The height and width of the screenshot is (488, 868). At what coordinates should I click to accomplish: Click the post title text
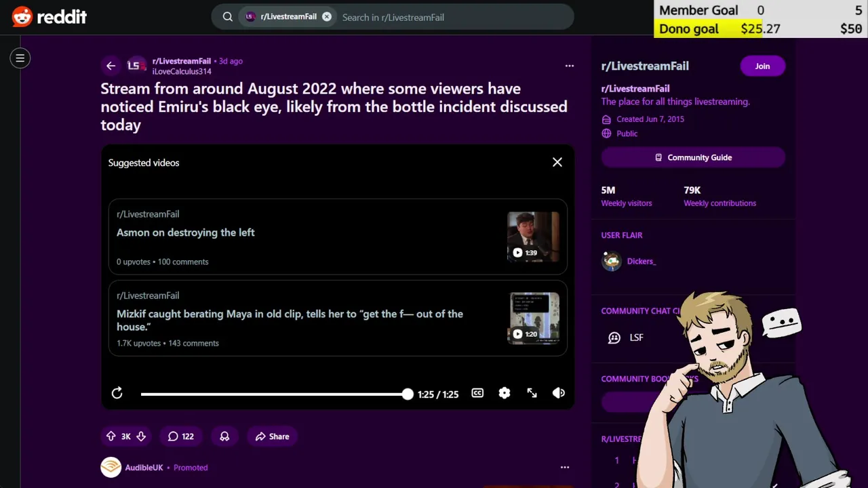tap(334, 106)
